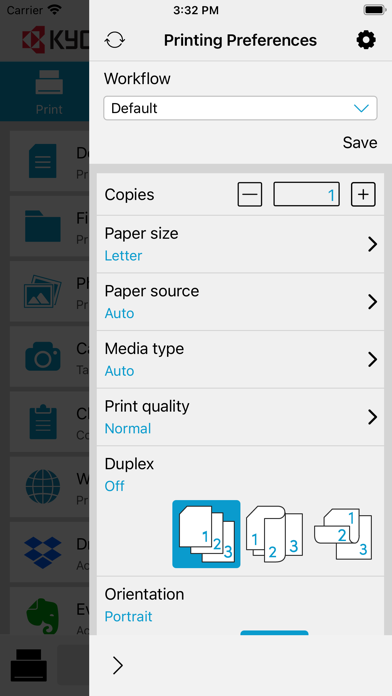Open the Paper size option chevron

(372, 244)
